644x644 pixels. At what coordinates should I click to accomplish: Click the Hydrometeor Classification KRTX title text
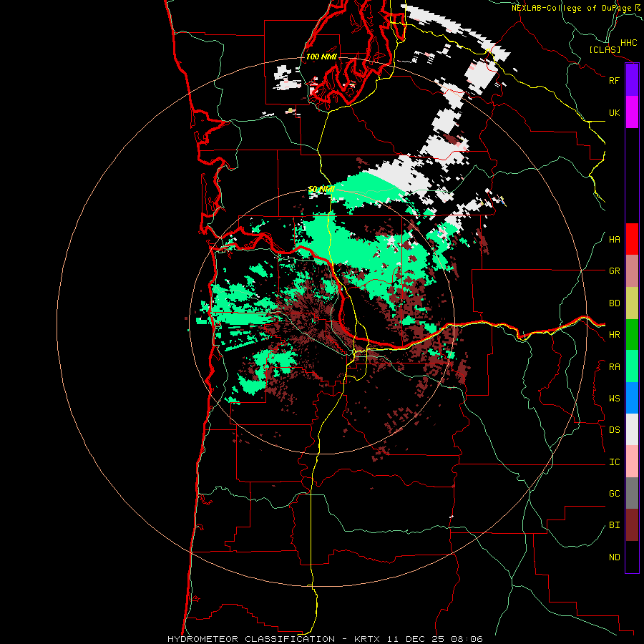click(x=326, y=639)
